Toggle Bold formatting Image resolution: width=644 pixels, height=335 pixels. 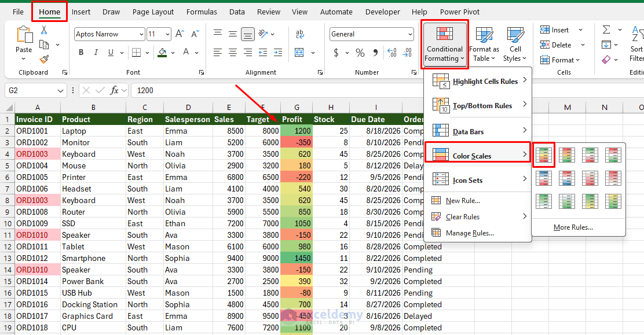coord(81,52)
